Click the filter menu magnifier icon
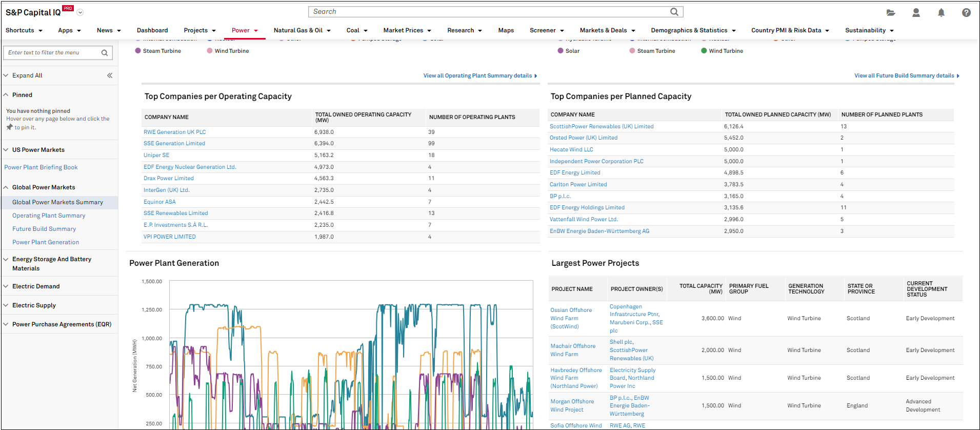 (105, 53)
